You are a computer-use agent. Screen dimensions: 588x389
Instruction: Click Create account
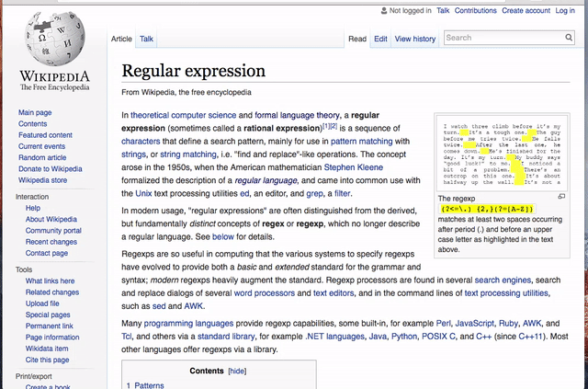pos(526,10)
